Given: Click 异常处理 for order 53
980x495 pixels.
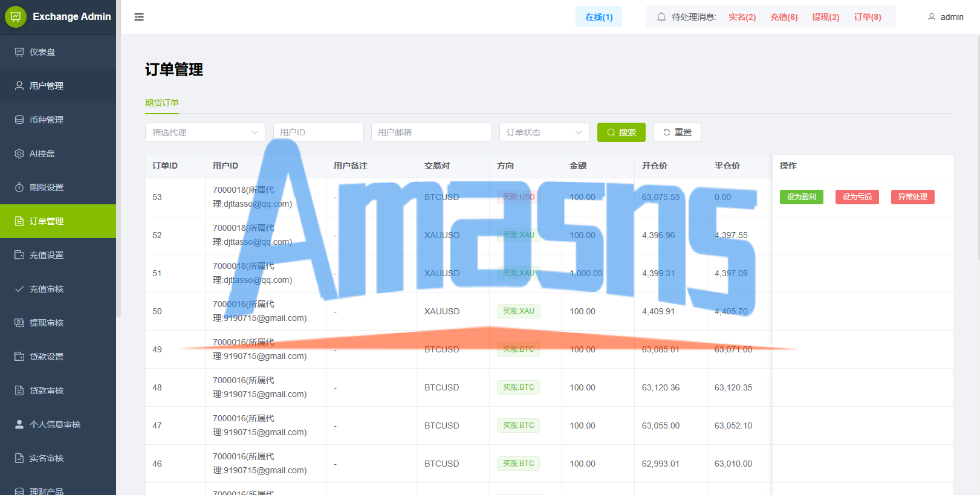Looking at the screenshot, I should (x=913, y=197).
